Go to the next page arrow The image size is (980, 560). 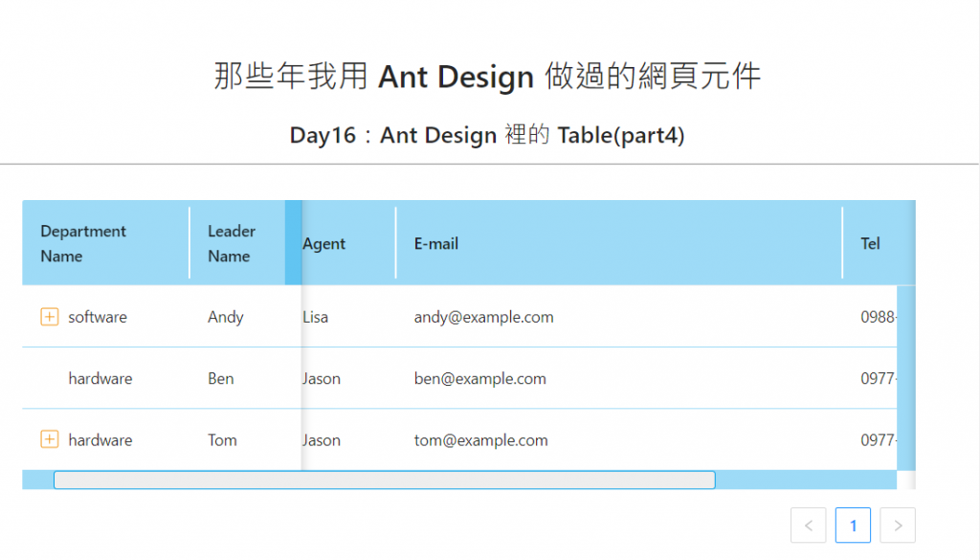[898, 525]
